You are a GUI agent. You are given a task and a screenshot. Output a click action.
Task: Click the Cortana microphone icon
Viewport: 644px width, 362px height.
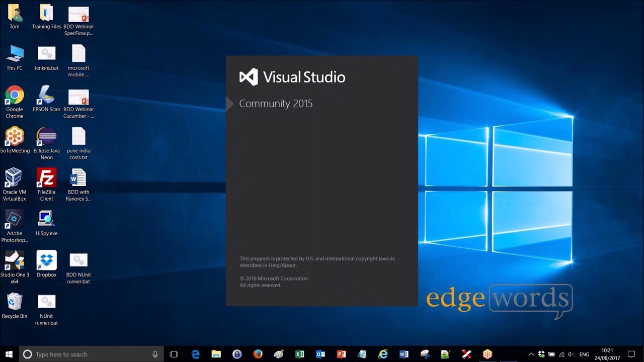(155, 354)
